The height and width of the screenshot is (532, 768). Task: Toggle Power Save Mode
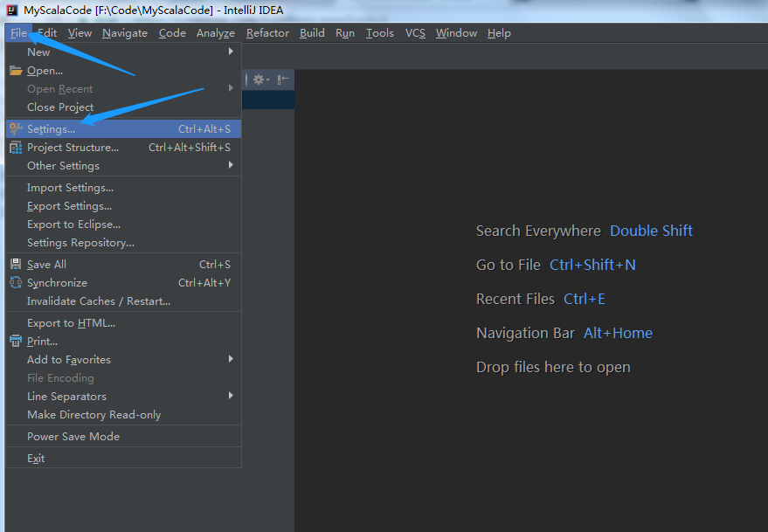123,437
